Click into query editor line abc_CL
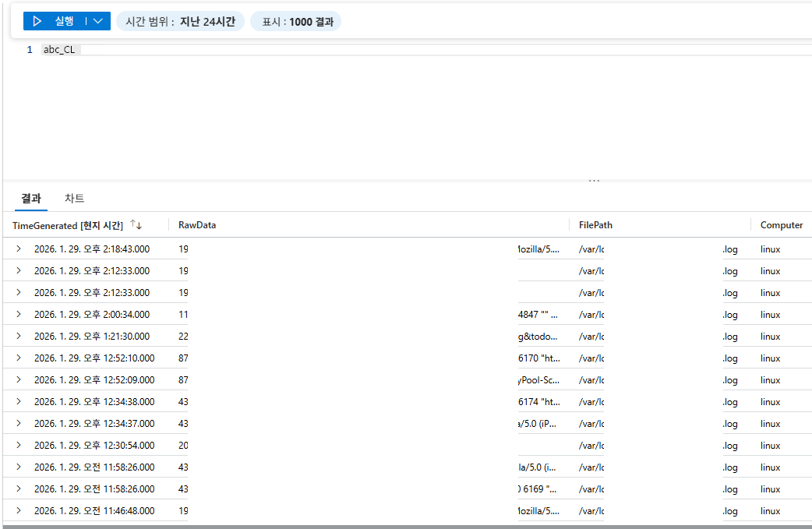 [59, 50]
